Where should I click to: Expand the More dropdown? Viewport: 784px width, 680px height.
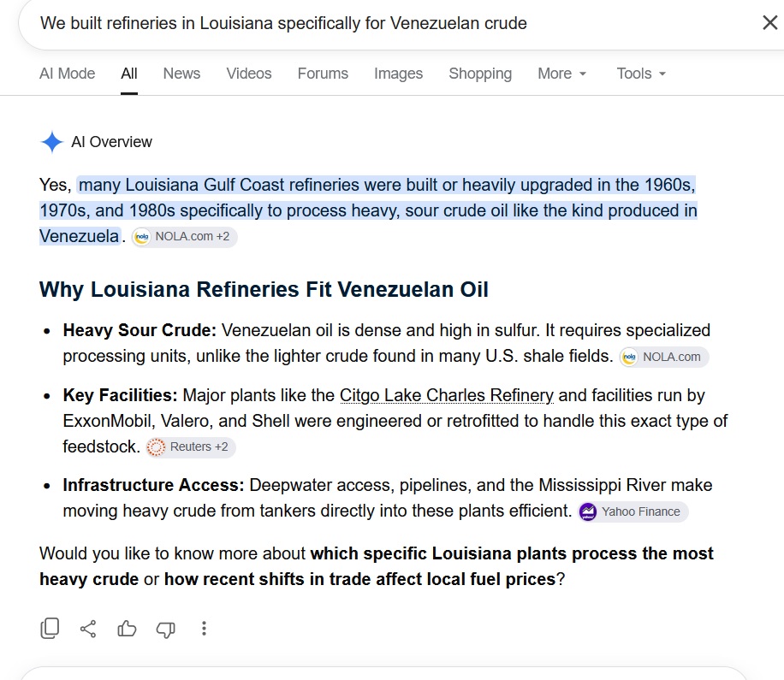click(x=561, y=74)
